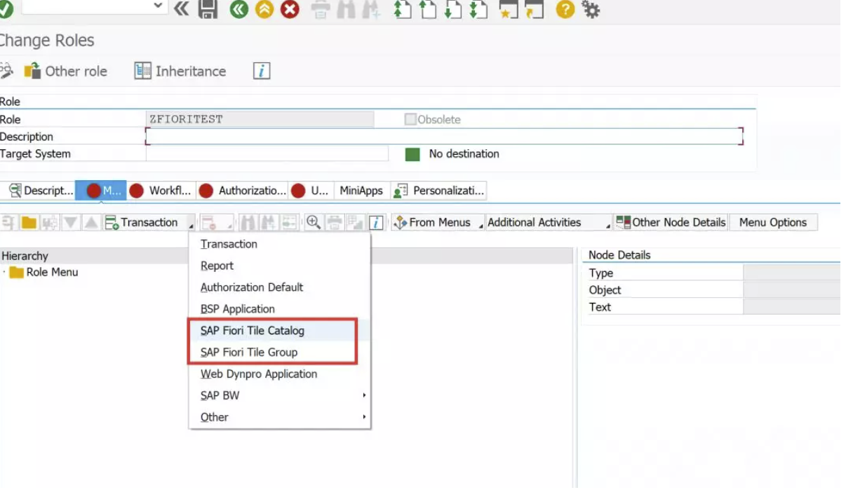Switch to the Menu tab
The image size is (846, 504).
(x=102, y=190)
